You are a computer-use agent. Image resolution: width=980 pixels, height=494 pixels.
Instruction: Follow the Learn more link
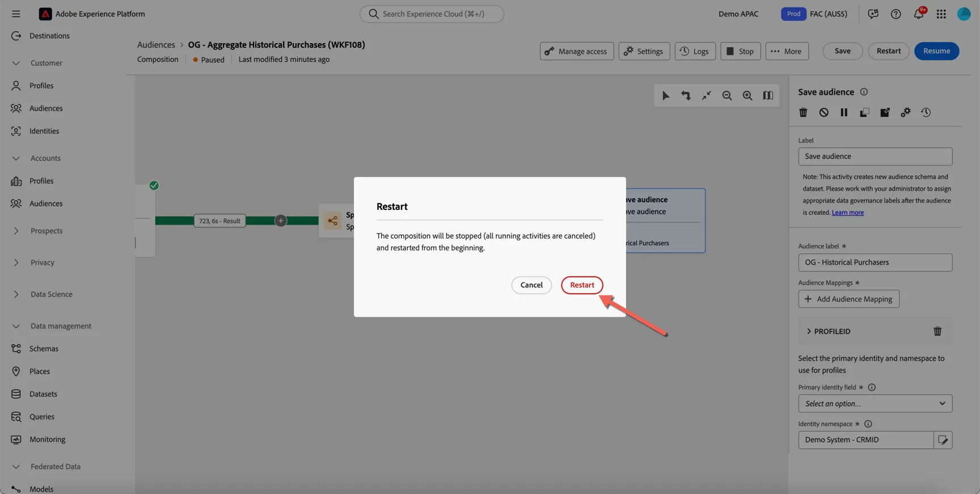[847, 213]
